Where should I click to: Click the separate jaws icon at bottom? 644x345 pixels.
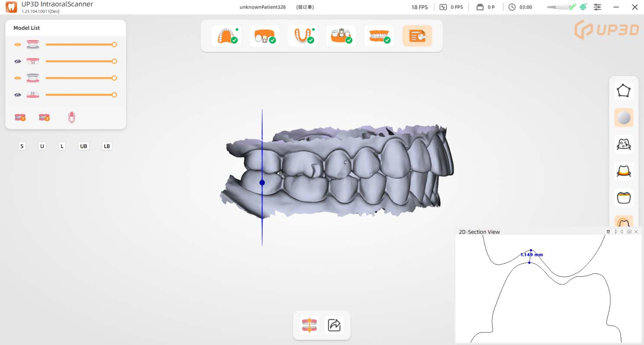point(309,325)
